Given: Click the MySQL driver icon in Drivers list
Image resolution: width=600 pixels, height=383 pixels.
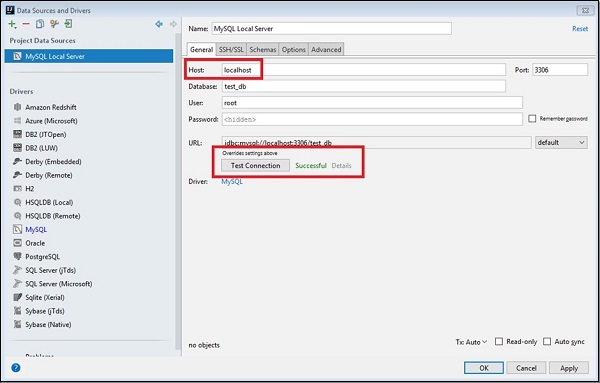Looking at the screenshot, I should pos(18,229).
